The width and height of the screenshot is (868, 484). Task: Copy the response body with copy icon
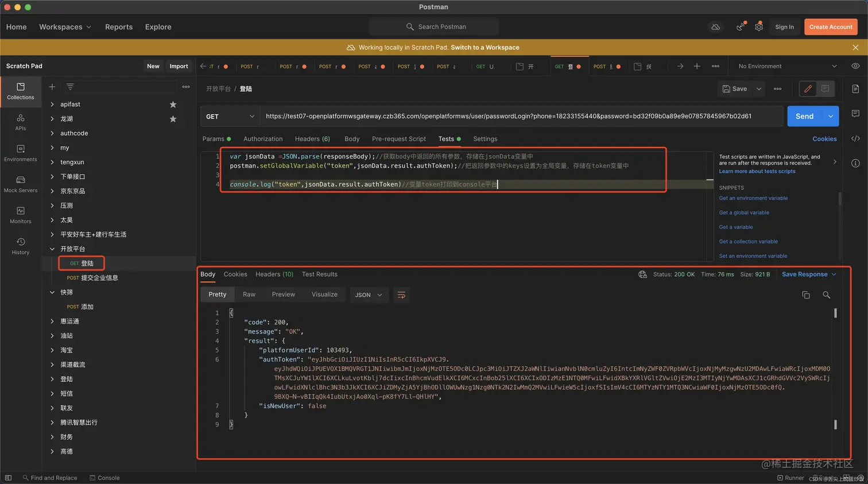point(806,295)
